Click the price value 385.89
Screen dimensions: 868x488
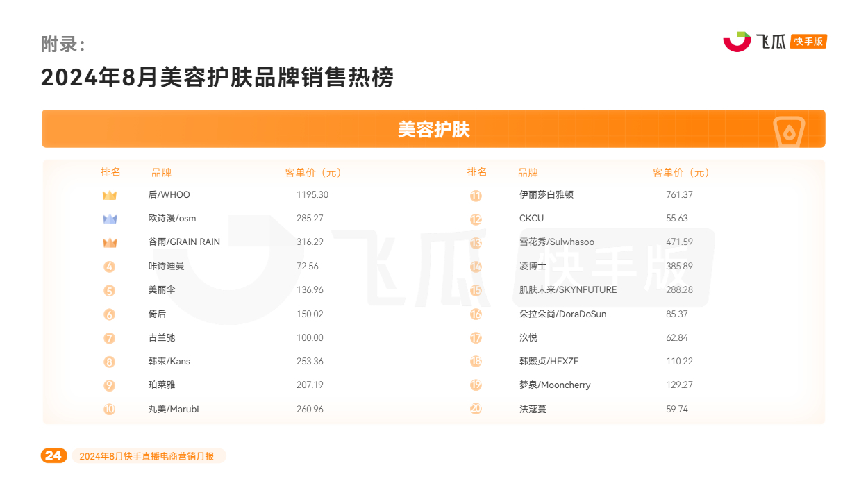point(680,266)
